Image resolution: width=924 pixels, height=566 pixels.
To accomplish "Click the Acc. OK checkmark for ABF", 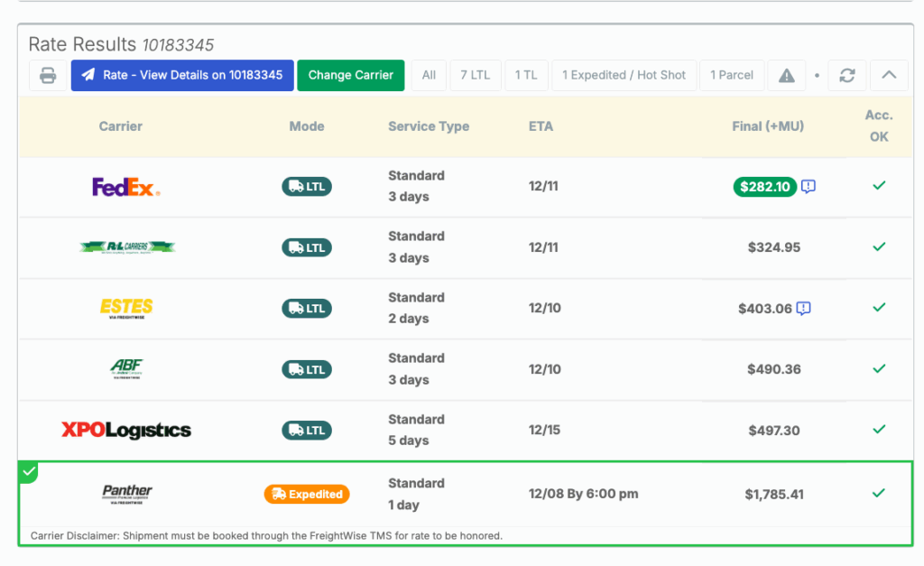I will tap(879, 368).
